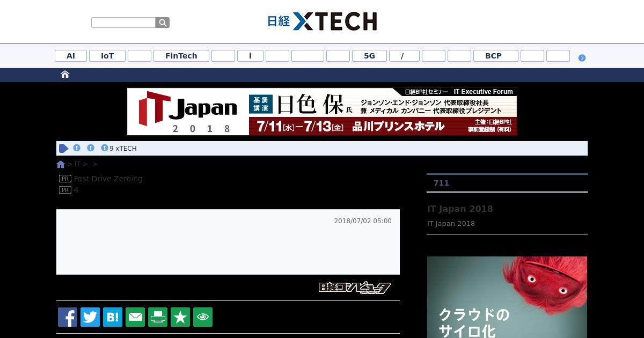
Task: Open the Nikkei xTECH logo homepage
Action: pos(322,21)
